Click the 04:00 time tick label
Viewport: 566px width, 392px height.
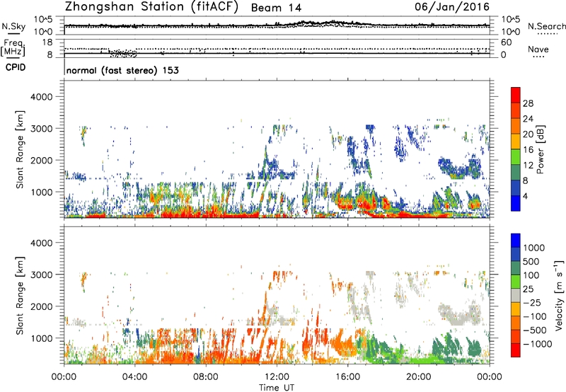(134, 377)
